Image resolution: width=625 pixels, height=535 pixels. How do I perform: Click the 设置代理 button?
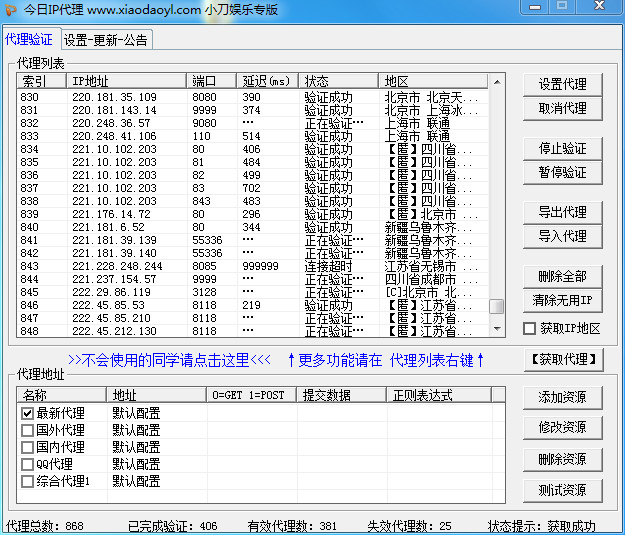[563, 85]
